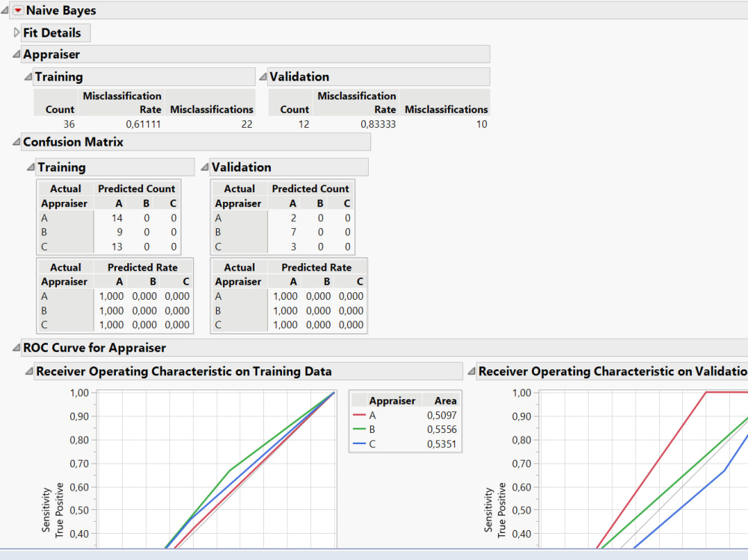Collapse the Confusion Matrix section
748x560 pixels.
[16, 141]
